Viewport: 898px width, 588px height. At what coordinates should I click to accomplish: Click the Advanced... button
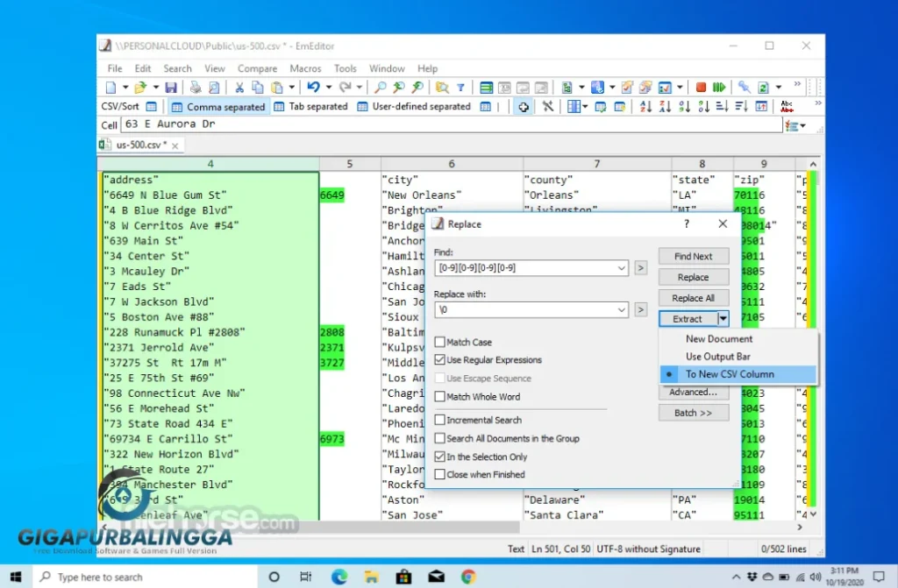pos(693,392)
